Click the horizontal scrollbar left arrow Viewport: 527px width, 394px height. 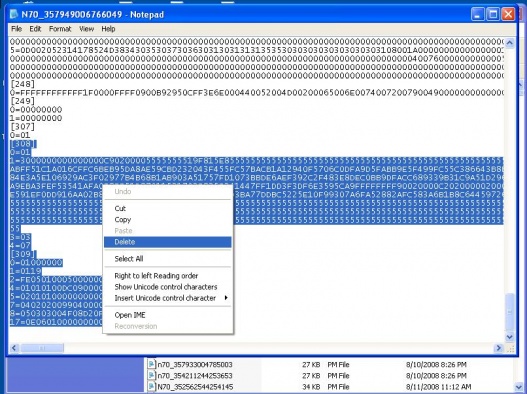tap(14, 348)
